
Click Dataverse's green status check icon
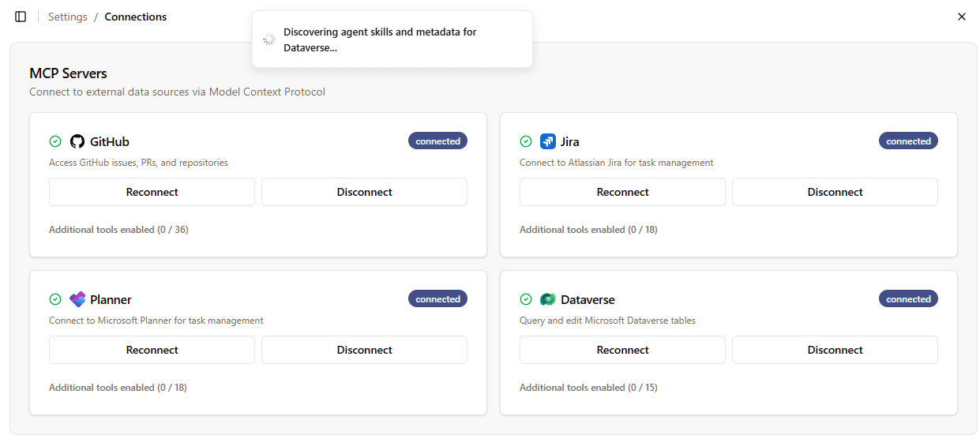(x=526, y=299)
